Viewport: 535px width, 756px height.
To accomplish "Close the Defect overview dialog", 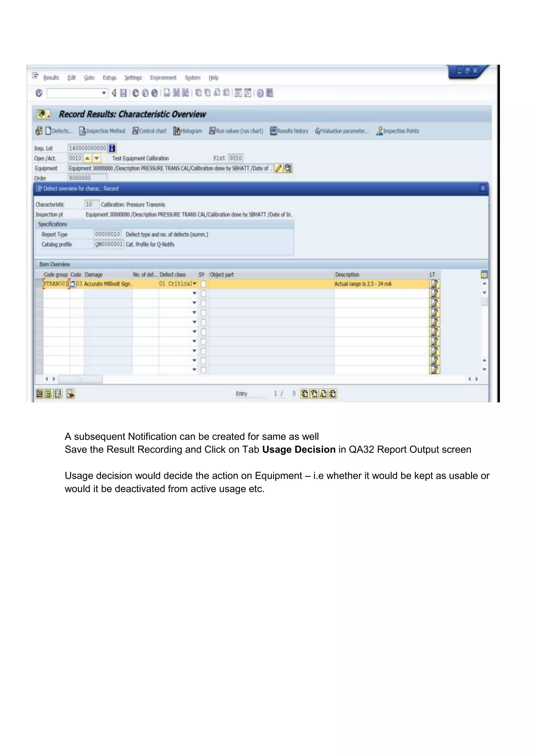I will [482, 188].
